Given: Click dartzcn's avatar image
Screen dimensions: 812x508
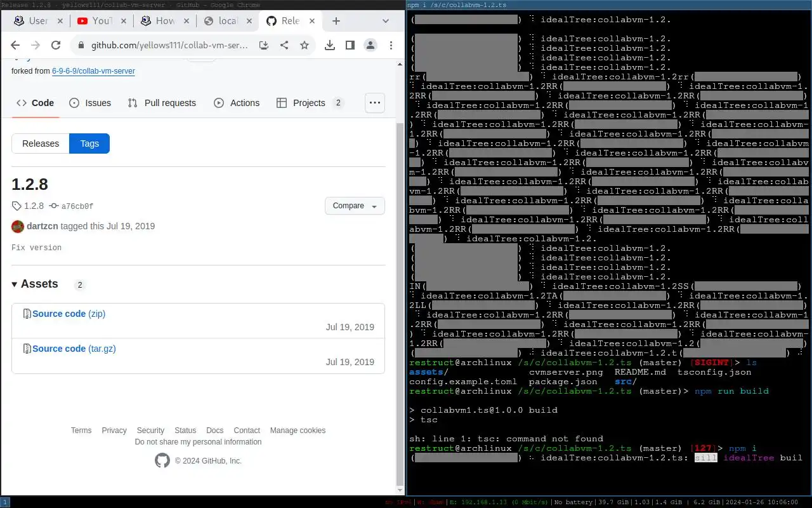Looking at the screenshot, I should pos(18,226).
